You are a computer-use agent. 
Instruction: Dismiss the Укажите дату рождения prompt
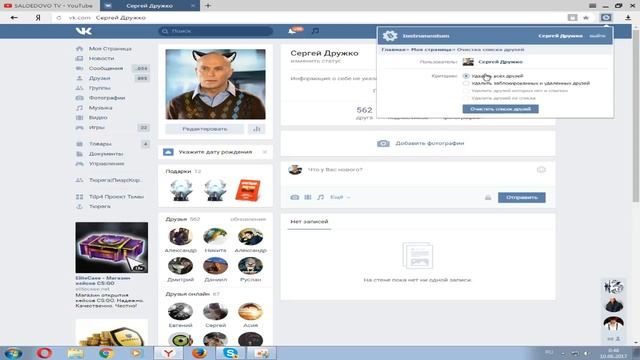pyautogui.click(x=264, y=152)
